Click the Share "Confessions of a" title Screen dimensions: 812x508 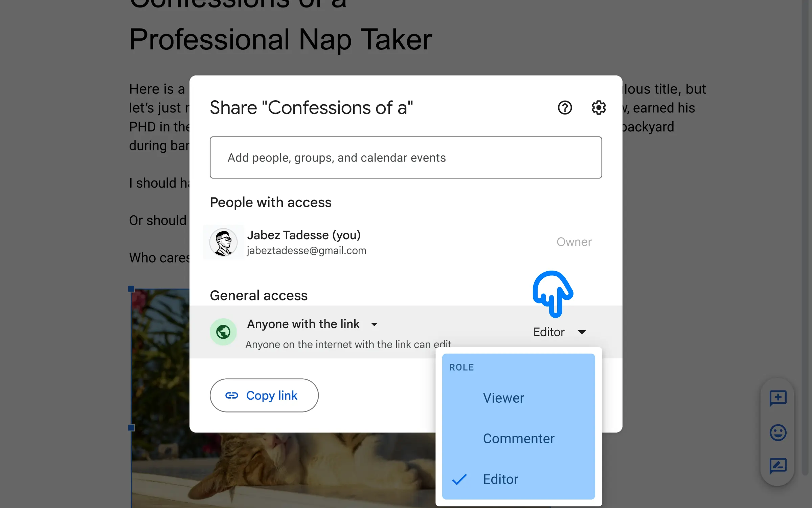click(x=311, y=108)
